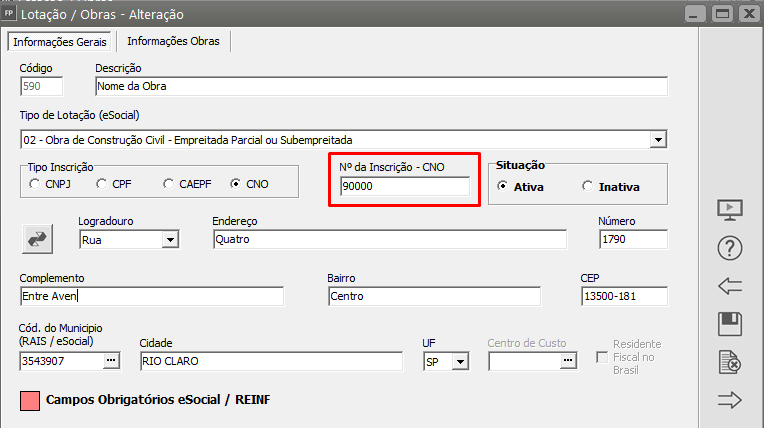Click the address lookup arrows button beside Logradouro
The height and width of the screenshot is (428, 764).
coord(38,239)
